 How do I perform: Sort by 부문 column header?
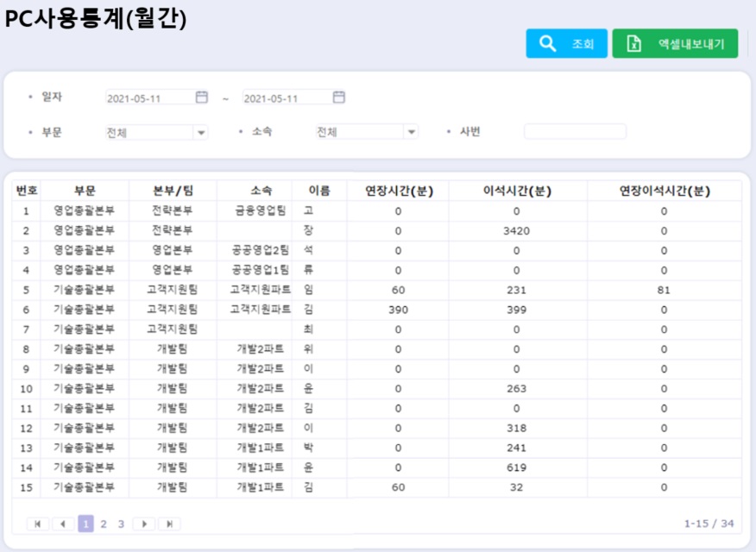tap(85, 191)
